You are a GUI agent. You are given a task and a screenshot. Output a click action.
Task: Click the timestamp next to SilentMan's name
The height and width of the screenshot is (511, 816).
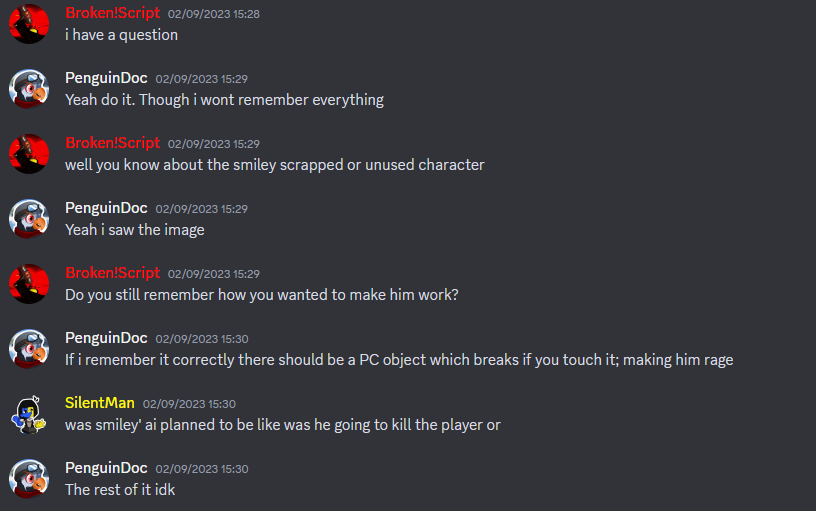click(x=189, y=404)
